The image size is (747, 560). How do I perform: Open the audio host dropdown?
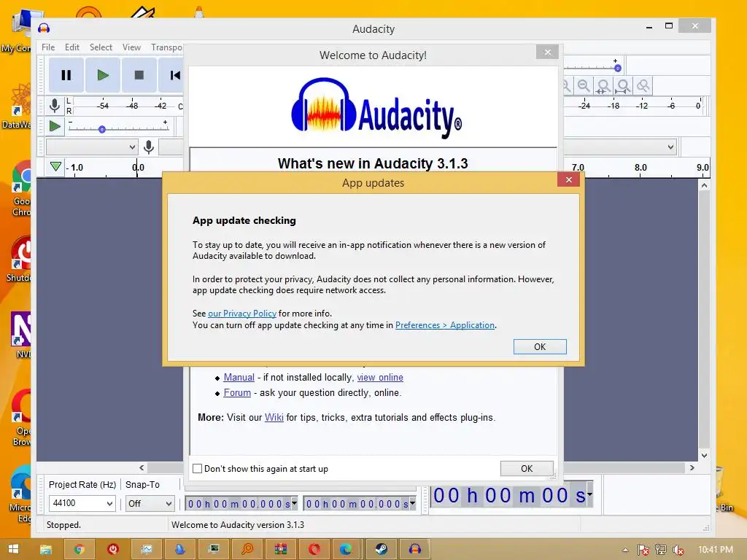point(92,147)
